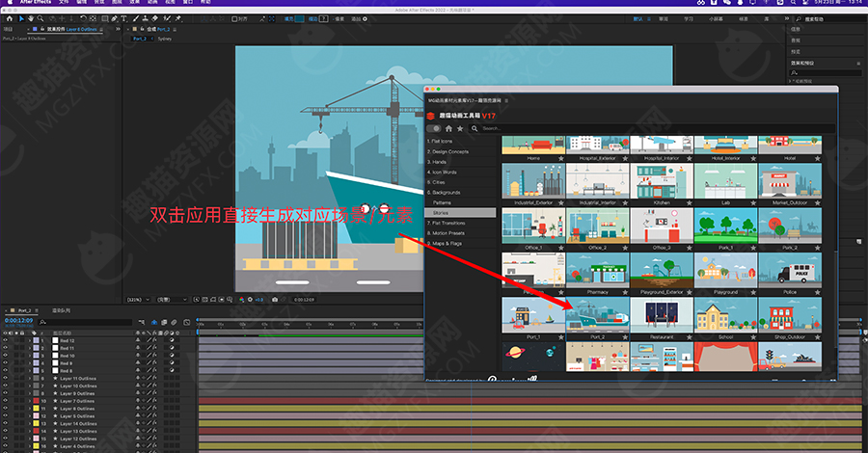
Task: Select the Selection arrow tool
Action: (21, 19)
